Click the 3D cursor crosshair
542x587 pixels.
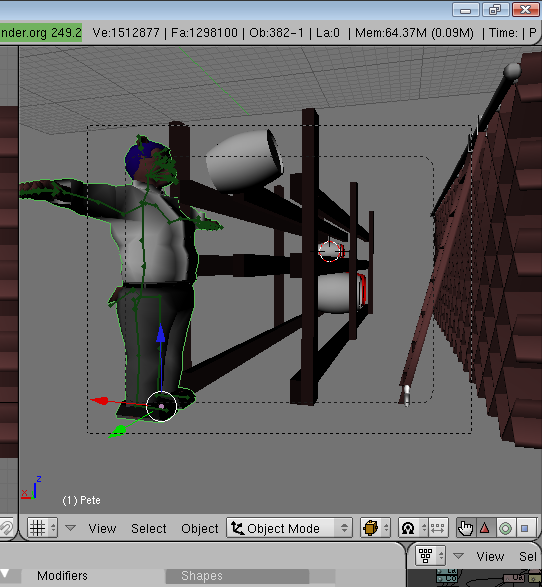coord(329,251)
